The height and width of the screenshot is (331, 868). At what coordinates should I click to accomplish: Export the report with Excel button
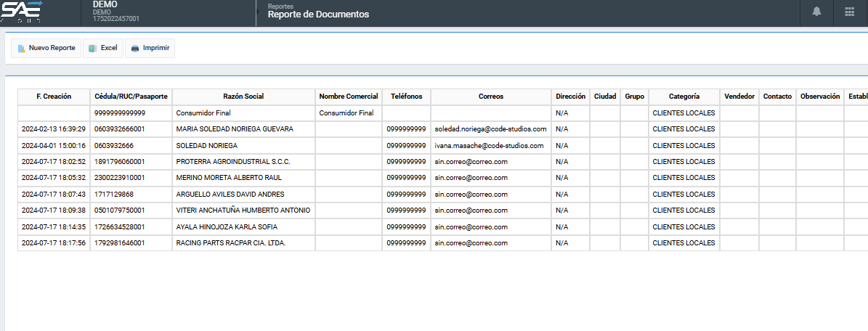pos(102,48)
